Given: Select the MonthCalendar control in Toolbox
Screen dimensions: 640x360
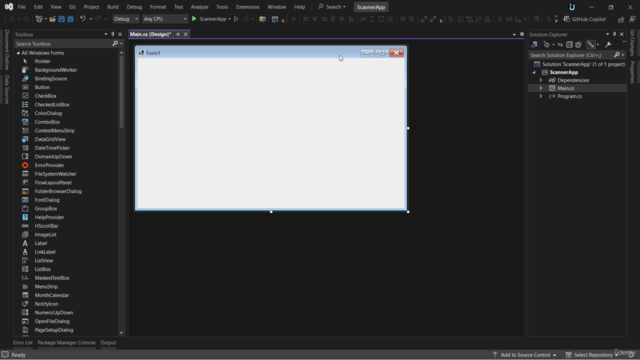Looking at the screenshot, I should pyautogui.click(x=51, y=295).
